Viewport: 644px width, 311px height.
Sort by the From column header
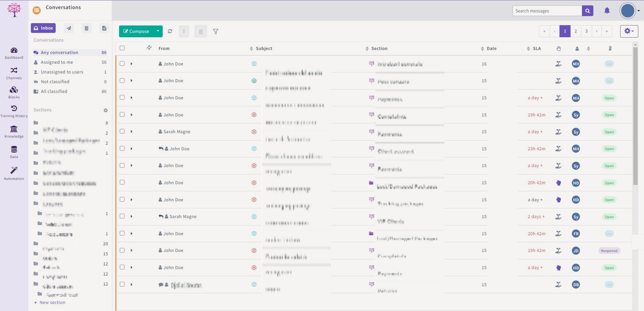164,49
